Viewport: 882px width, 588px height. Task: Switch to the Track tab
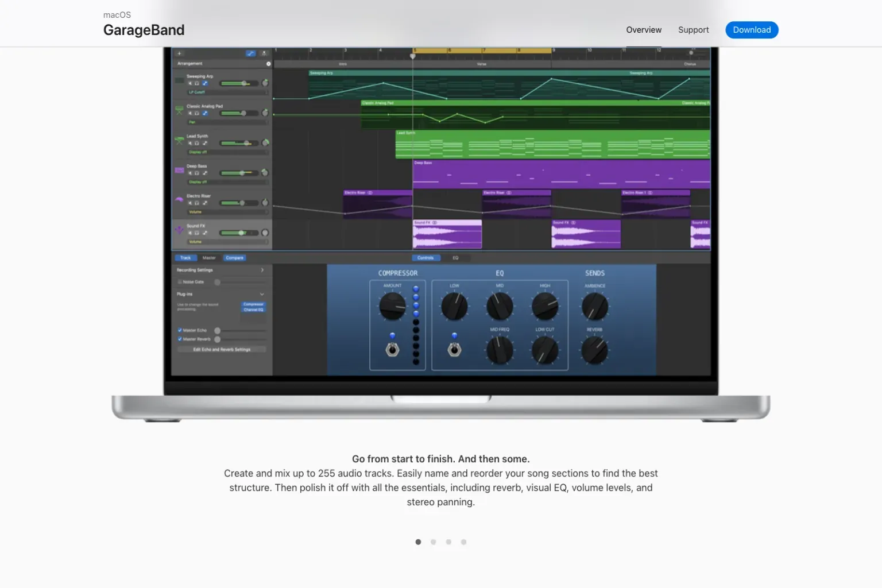tap(185, 258)
